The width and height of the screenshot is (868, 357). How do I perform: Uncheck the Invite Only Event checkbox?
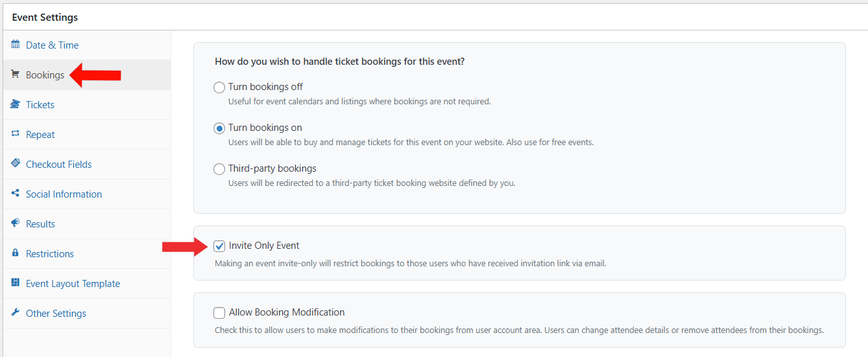pos(219,246)
